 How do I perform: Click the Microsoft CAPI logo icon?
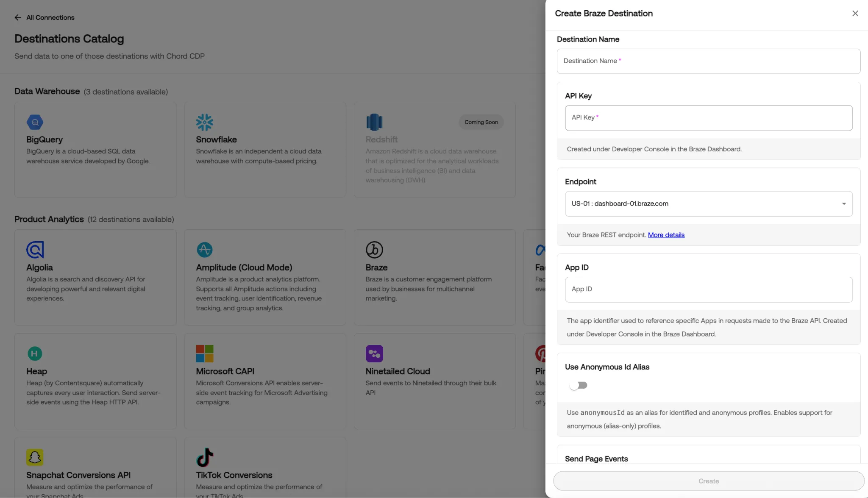tap(204, 353)
